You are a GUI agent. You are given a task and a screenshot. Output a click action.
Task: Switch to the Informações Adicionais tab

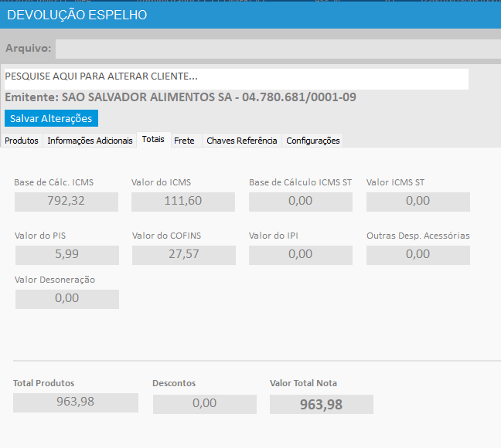coord(90,141)
